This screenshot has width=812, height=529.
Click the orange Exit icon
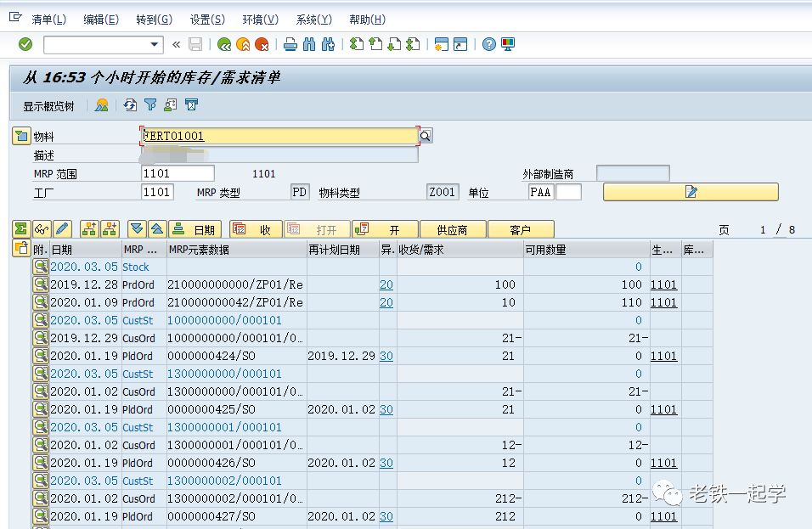coord(243,44)
